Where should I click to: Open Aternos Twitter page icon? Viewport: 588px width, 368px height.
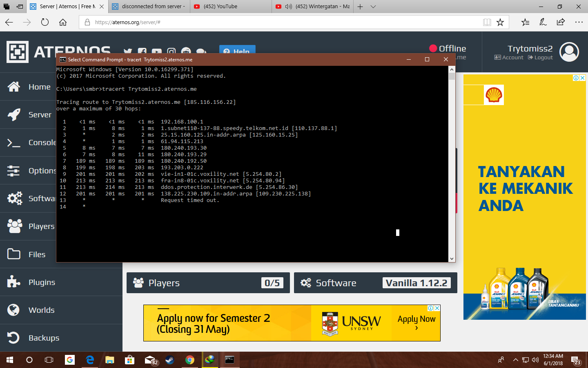tap(128, 52)
